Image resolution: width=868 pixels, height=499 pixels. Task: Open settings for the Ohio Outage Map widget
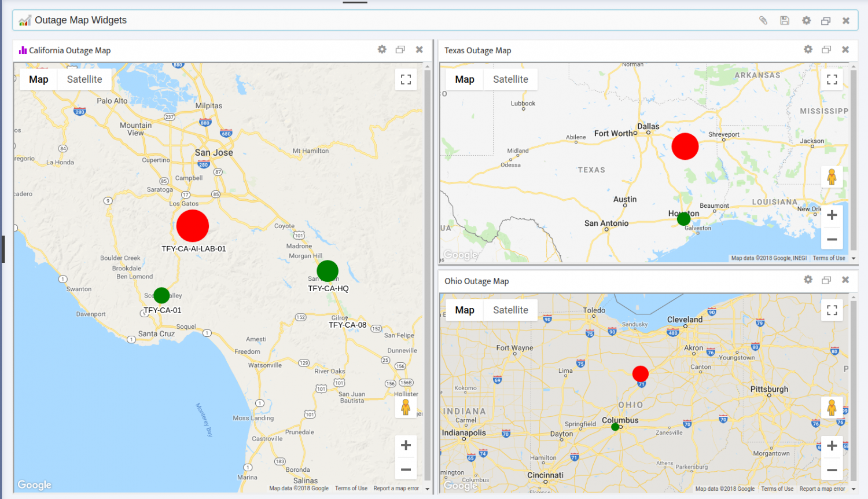(807, 280)
